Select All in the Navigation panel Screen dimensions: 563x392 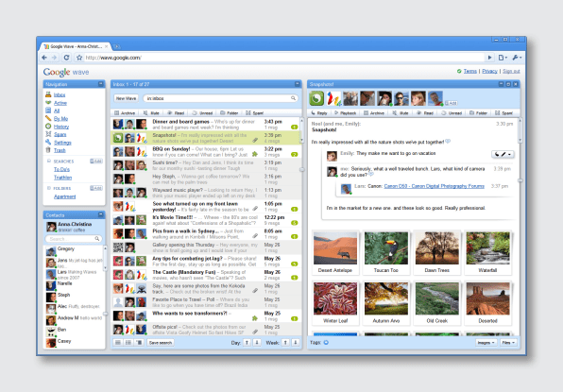[x=57, y=111]
